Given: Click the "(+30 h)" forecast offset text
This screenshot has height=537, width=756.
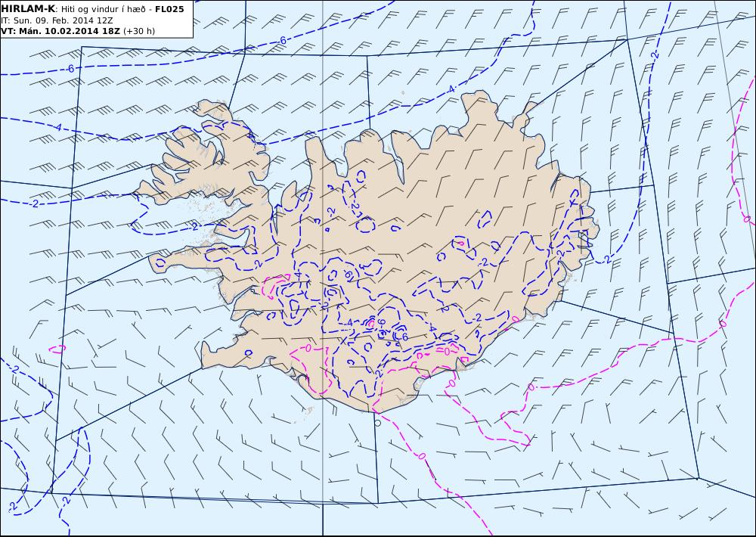Looking at the screenshot, I should click(139, 31).
